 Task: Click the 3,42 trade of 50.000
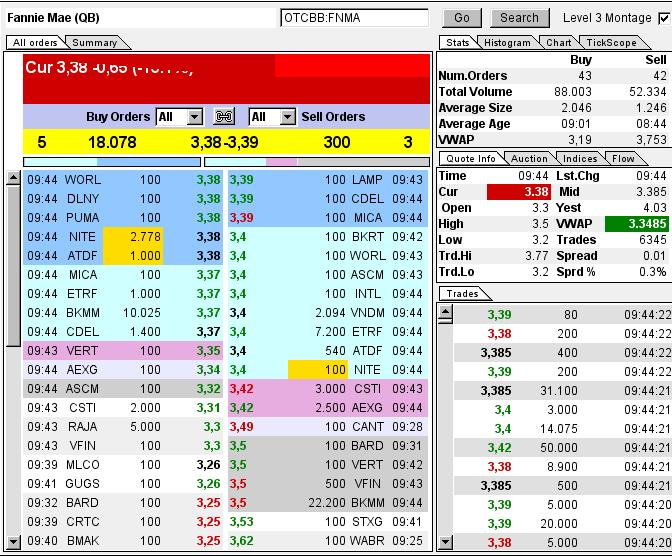pyautogui.click(x=563, y=448)
